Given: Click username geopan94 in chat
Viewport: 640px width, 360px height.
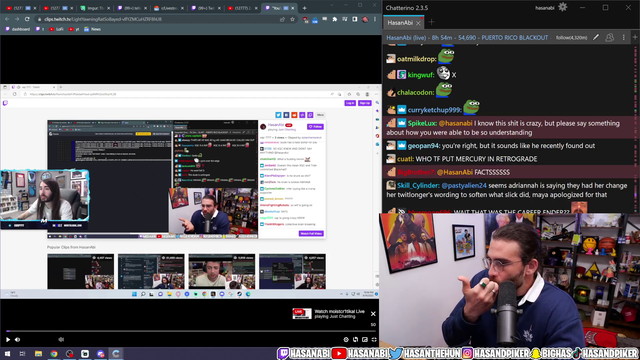Looking at the screenshot, I should (x=424, y=146).
